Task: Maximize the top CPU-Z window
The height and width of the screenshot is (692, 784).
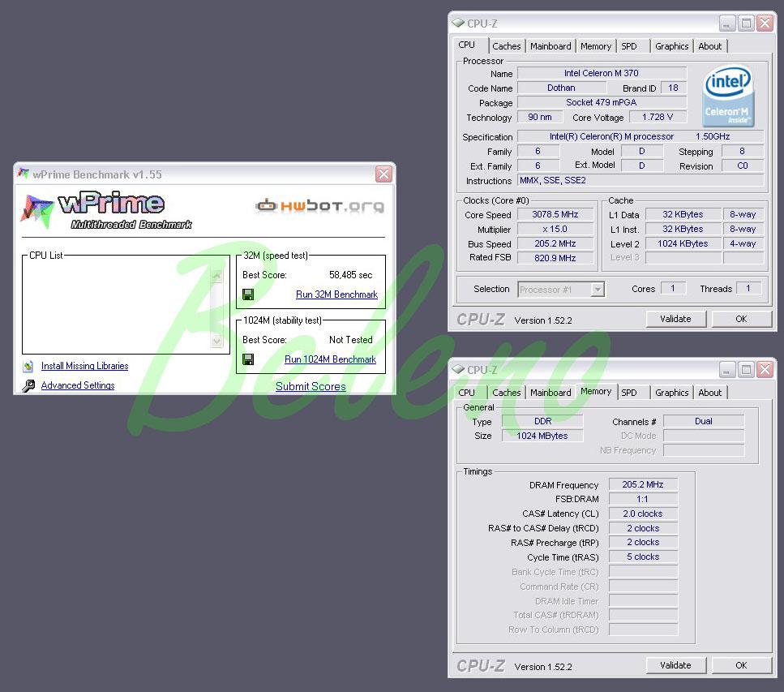Action: pos(746,23)
